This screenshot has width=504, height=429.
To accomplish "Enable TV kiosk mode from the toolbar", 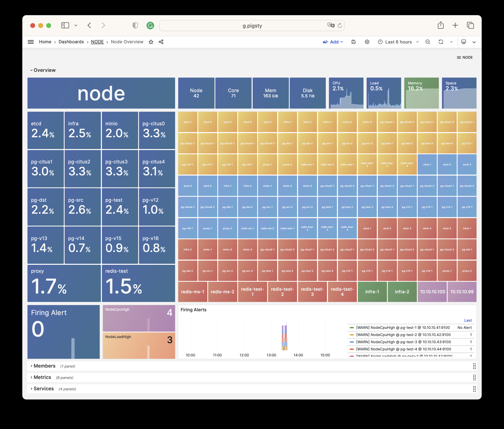I will pos(464,42).
